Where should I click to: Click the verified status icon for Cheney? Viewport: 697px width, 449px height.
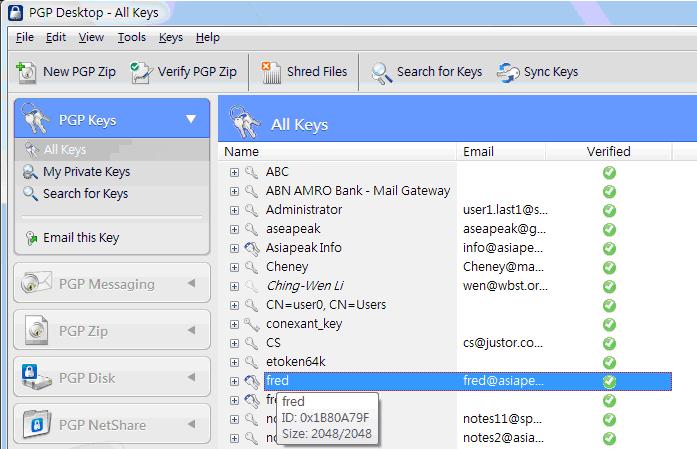pyautogui.click(x=609, y=267)
